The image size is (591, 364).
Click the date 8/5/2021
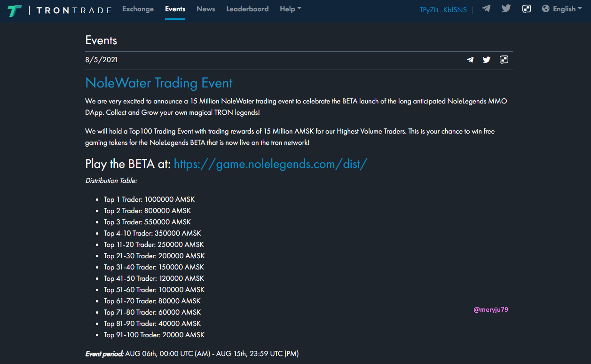coord(101,60)
